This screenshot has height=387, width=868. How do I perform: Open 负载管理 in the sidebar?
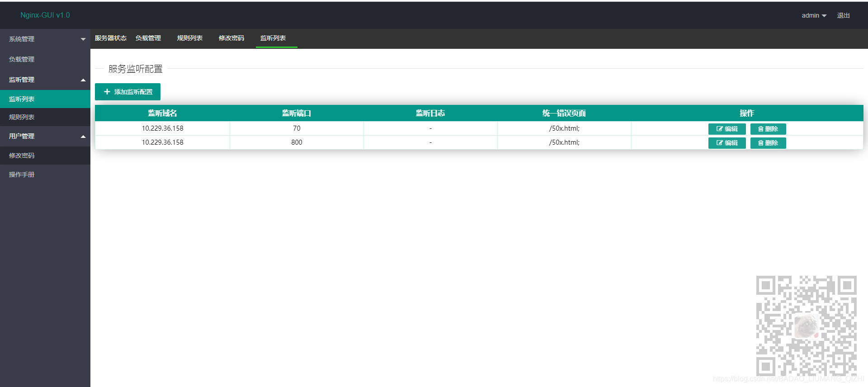tap(45, 59)
